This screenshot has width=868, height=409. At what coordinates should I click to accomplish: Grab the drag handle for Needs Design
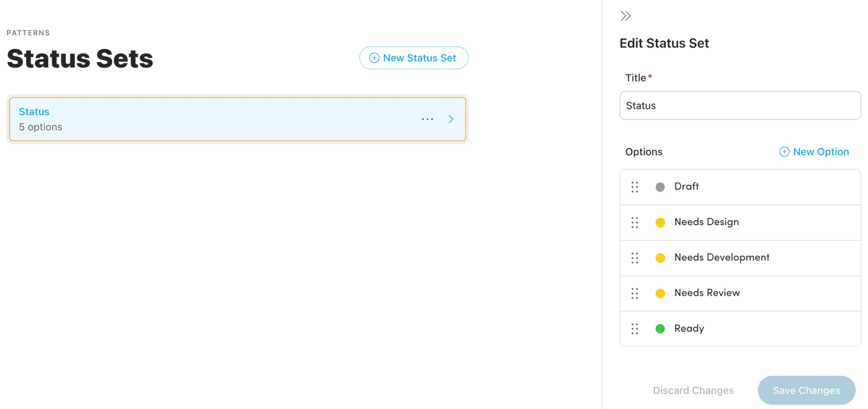(635, 222)
